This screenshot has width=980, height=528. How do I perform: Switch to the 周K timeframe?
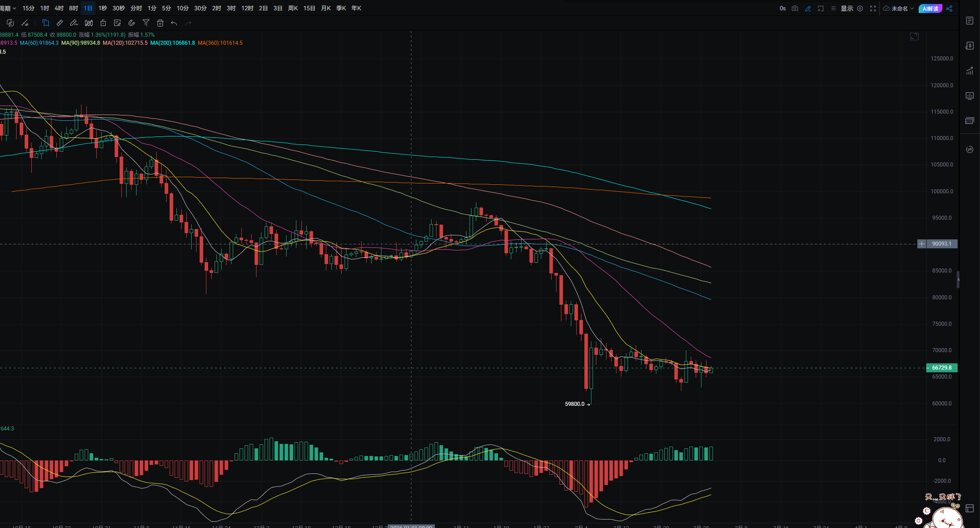(x=293, y=9)
